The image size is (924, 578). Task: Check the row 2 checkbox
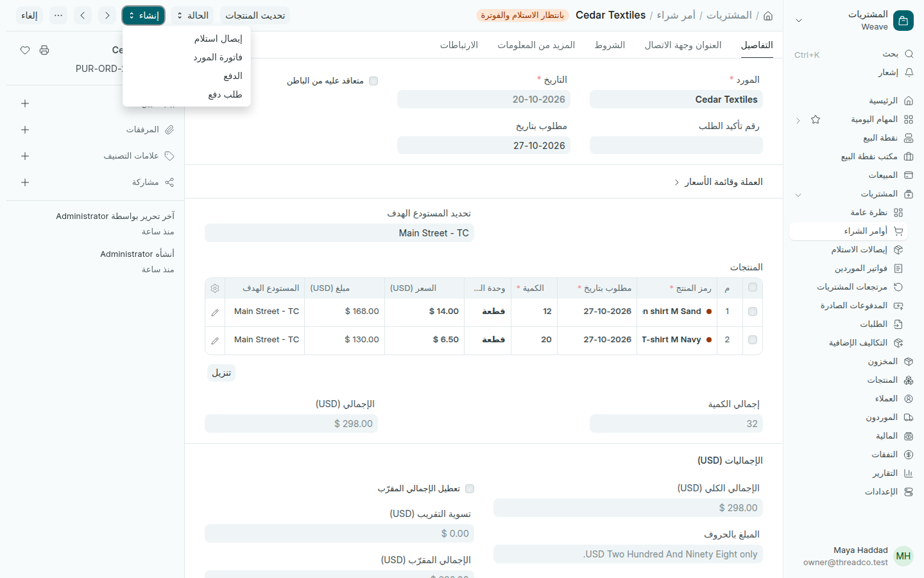pos(753,340)
